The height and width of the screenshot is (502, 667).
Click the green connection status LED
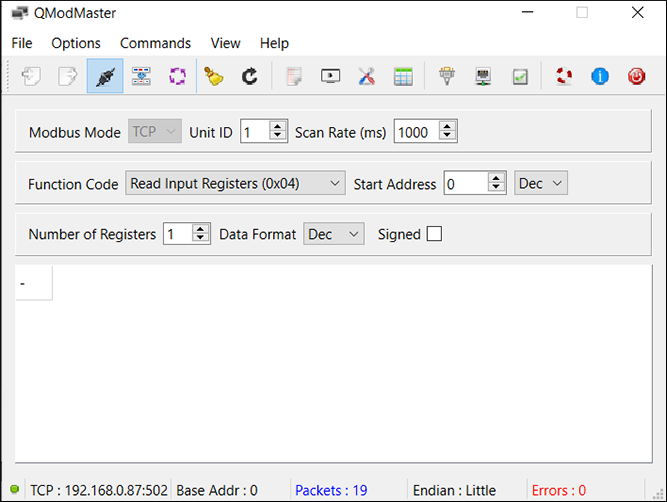tap(14, 489)
